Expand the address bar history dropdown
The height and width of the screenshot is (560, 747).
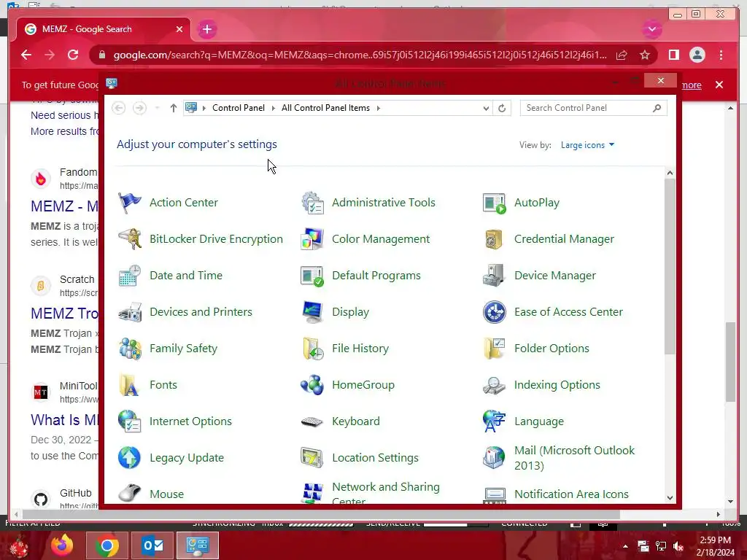point(485,108)
